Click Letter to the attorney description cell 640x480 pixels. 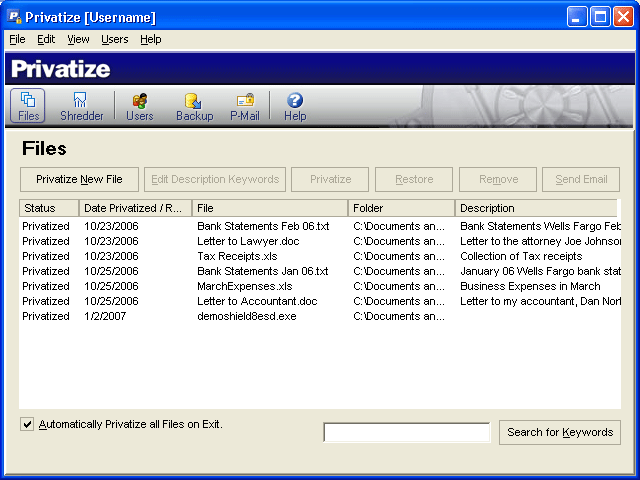(x=540, y=241)
